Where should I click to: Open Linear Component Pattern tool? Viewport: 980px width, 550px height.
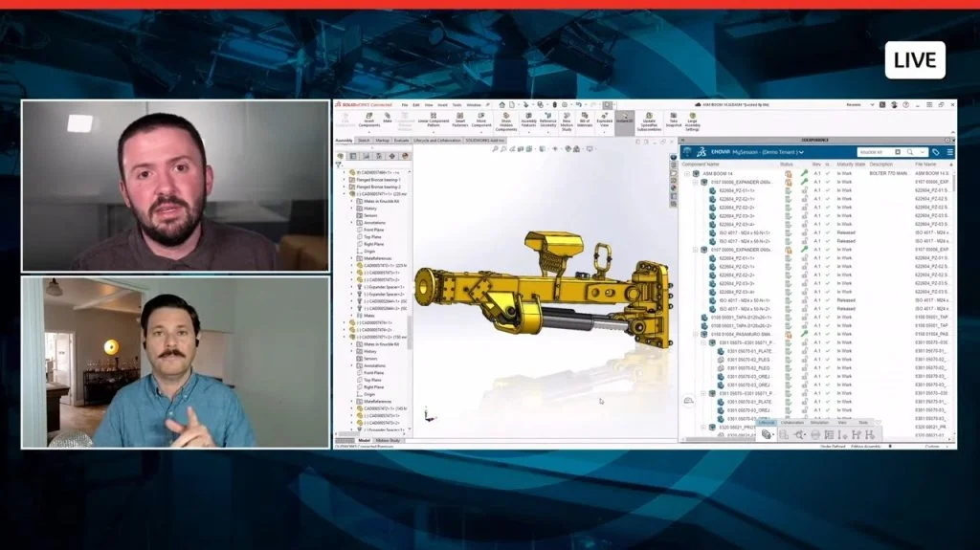[434, 120]
